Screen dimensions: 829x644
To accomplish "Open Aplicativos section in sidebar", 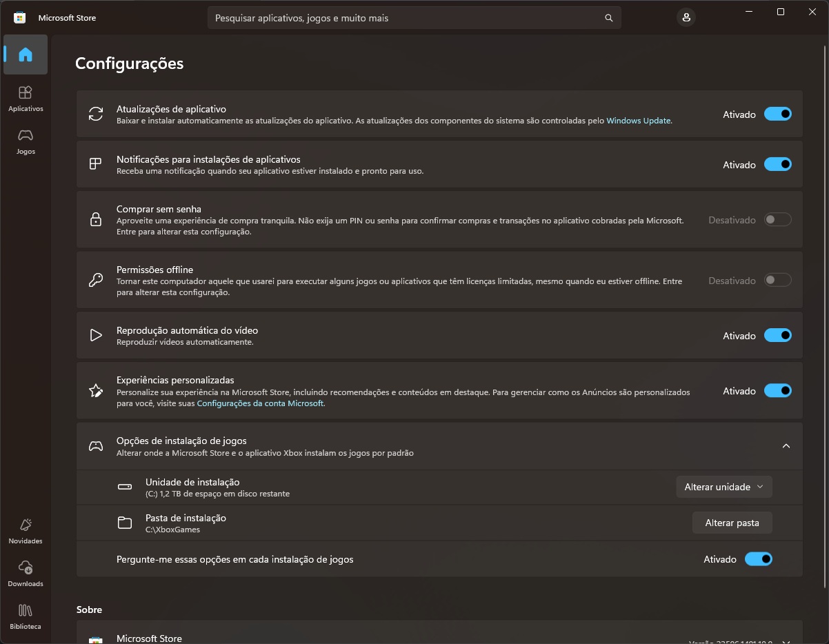I will pos(26,98).
